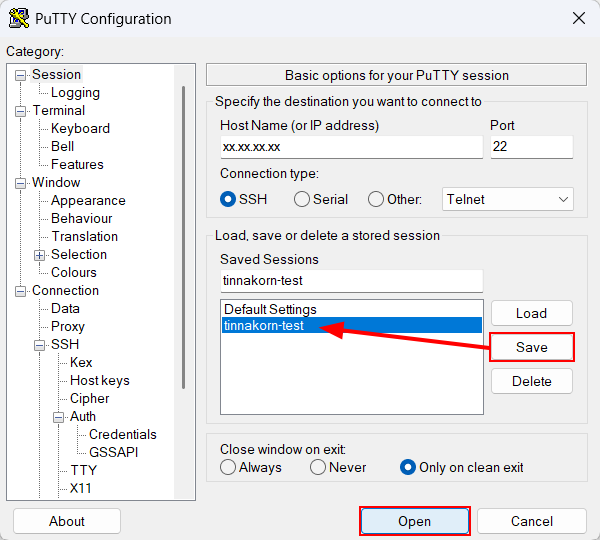
Task: Click the PuTTY icon in title bar
Action: tap(18, 18)
